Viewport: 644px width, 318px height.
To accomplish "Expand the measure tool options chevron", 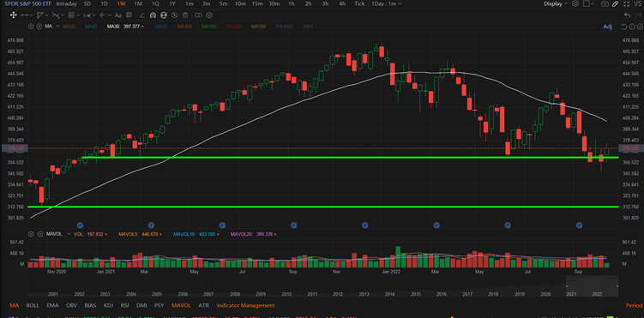I will click(x=94, y=15).
